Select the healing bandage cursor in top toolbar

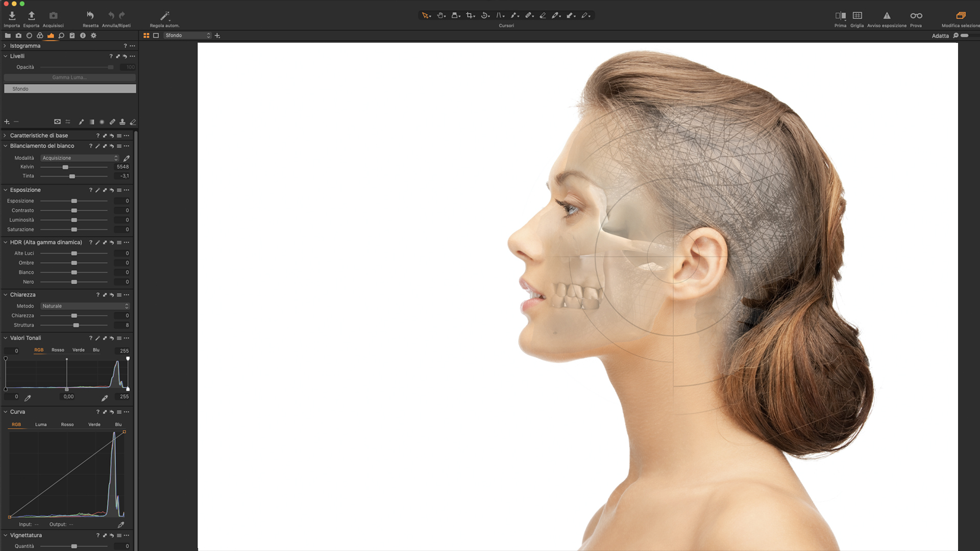coord(529,15)
